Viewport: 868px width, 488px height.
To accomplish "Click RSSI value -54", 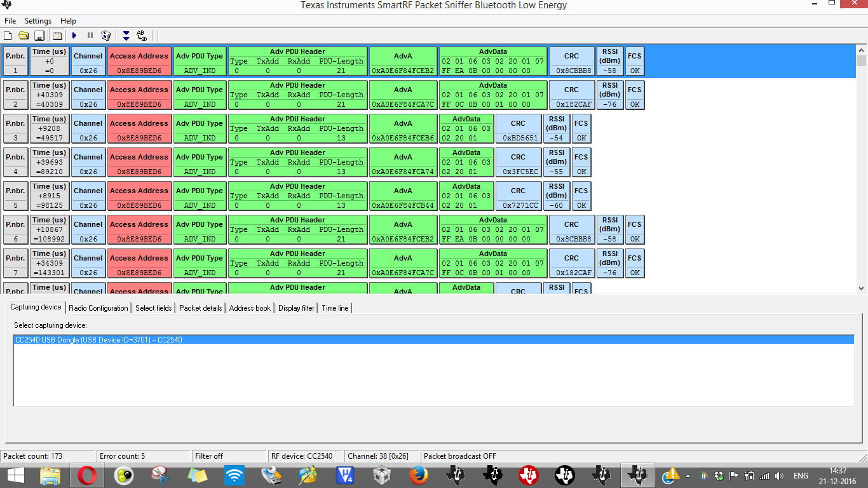I will 557,138.
